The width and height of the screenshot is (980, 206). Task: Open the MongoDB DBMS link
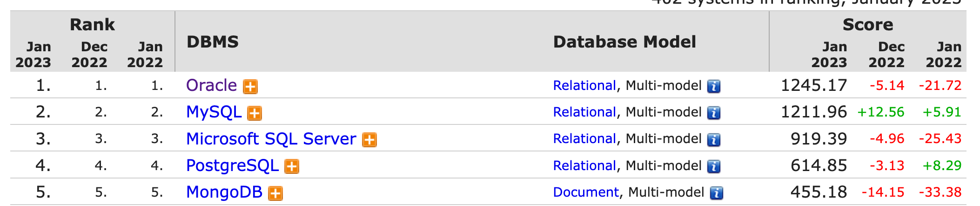(x=224, y=192)
